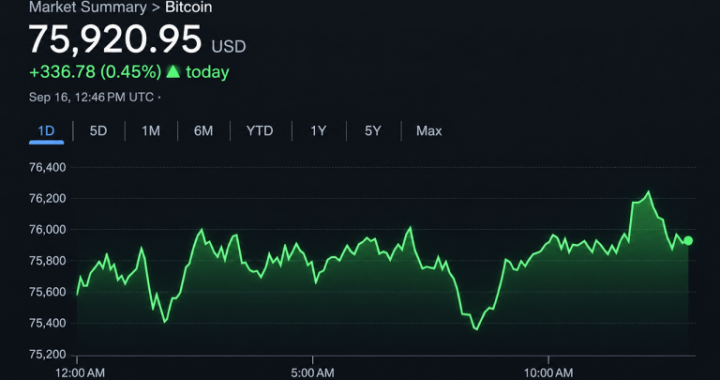The height and width of the screenshot is (380, 720).
Task: Click the 5:00 AM x-axis label
Action: (x=313, y=373)
